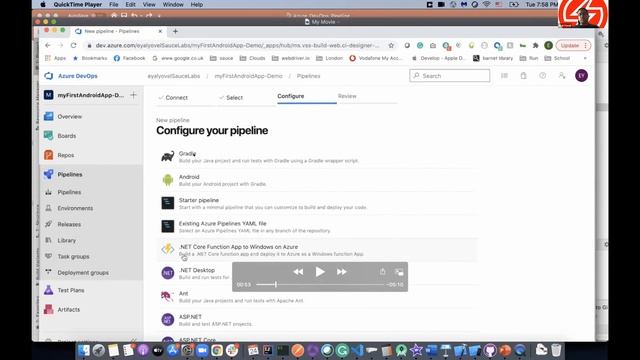The image size is (640, 360).
Task: Choose the Android pipeline template
Action: (317, 180)
